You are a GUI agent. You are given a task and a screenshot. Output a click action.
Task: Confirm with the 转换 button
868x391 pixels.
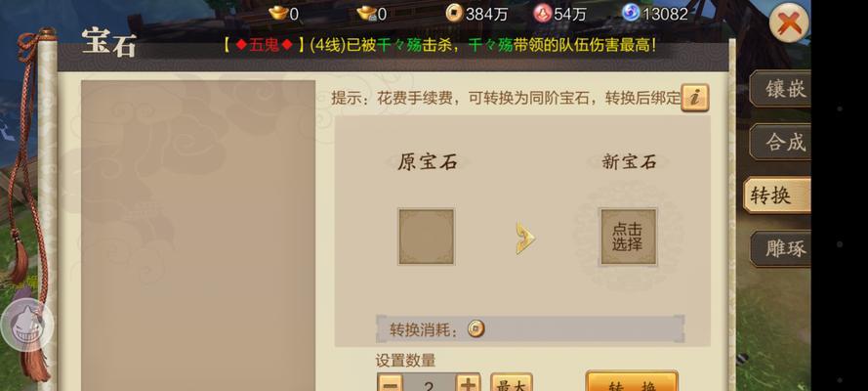point(632,382)
